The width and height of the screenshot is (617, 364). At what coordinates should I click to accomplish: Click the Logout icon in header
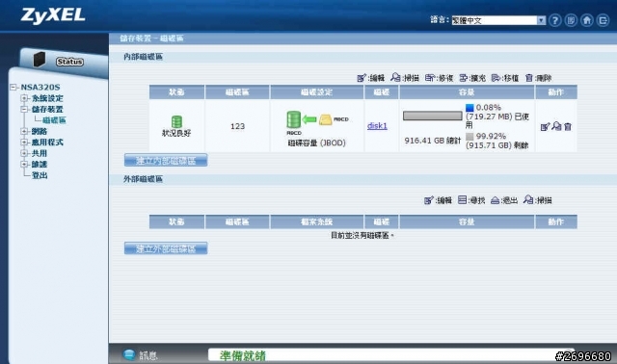(603, 20)
